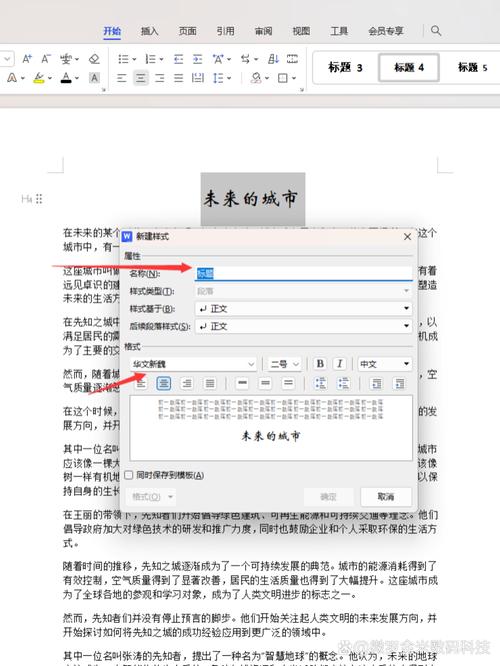Increase paragraph spacing in the dialog
The height and width of the screenshot is (666, 500).
pos(320,384)
